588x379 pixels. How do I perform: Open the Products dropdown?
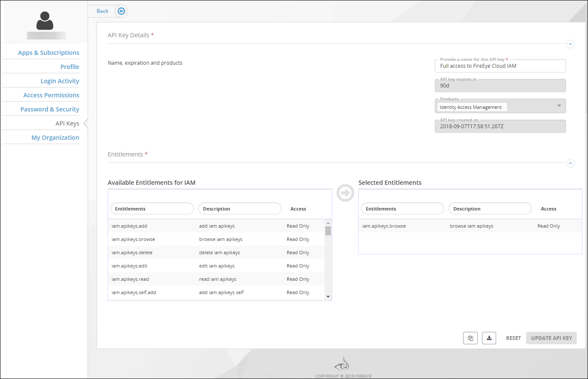559,105
